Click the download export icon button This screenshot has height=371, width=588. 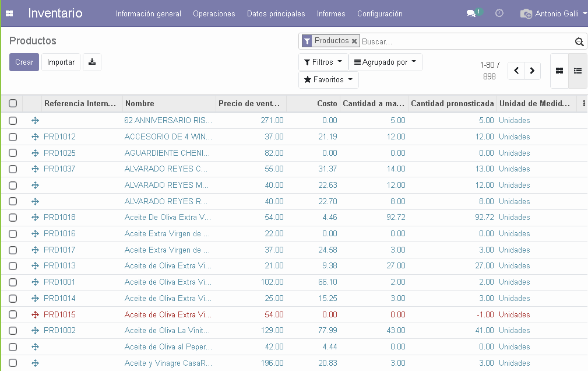[92, 62]
